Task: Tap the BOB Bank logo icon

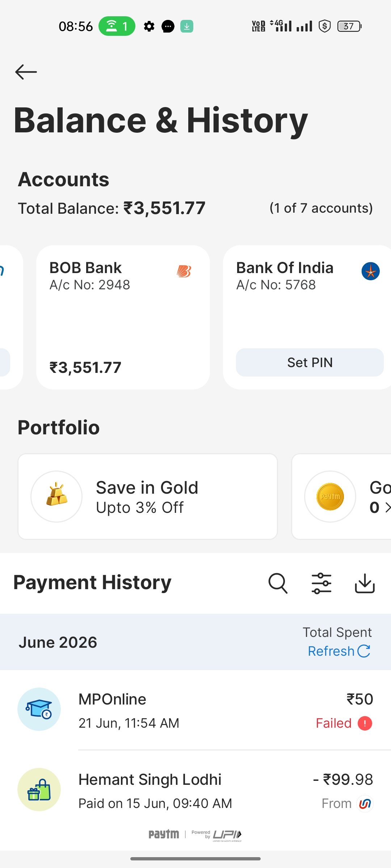Action: 184,271
